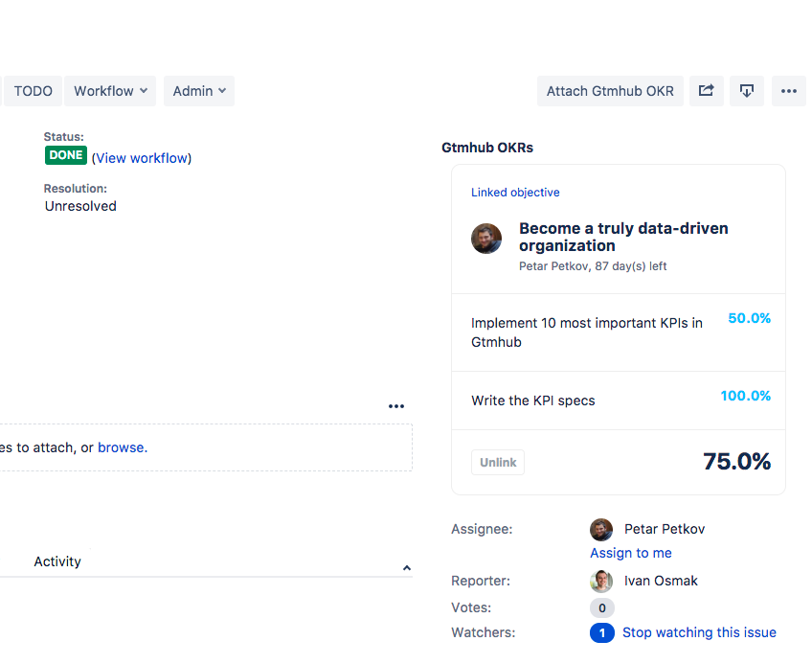Click Attach Gtmhub OKR button
This screenshot has width=812, height=664.
[610, 91]
